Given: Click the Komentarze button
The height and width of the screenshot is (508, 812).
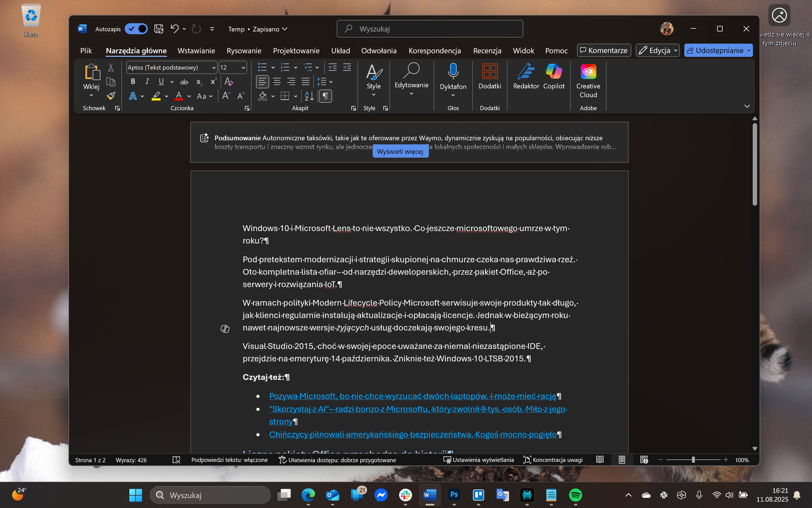Looking at the screenshot, I should (604, 51).
